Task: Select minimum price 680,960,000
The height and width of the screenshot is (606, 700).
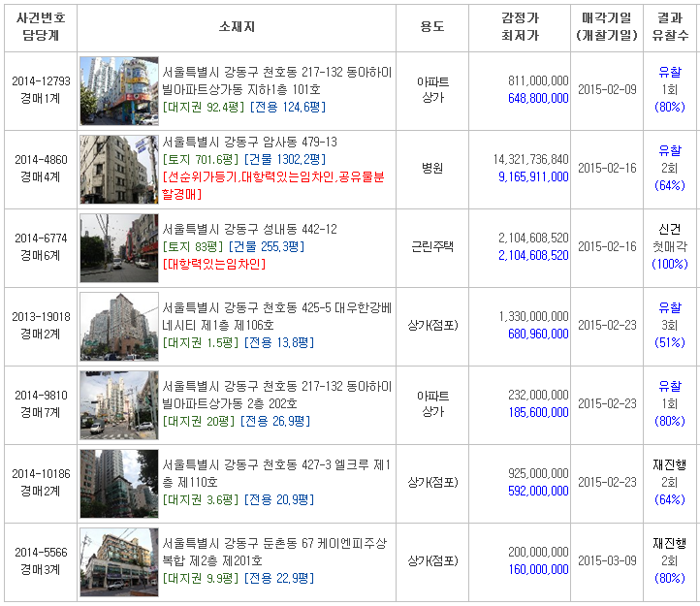Action: 538,335
